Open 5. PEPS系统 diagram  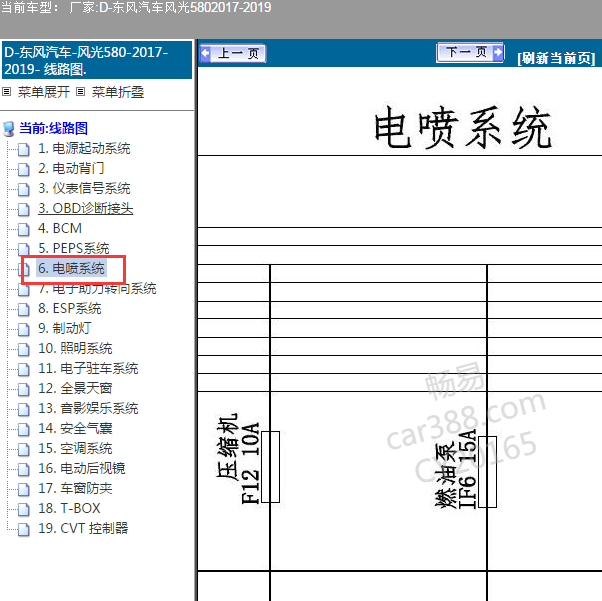pos(74,248)
